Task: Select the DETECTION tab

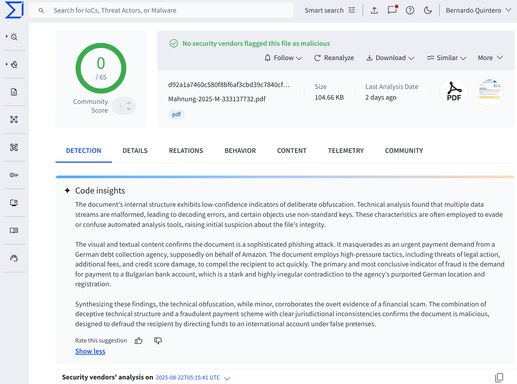Action: click(x=83, y=151)
